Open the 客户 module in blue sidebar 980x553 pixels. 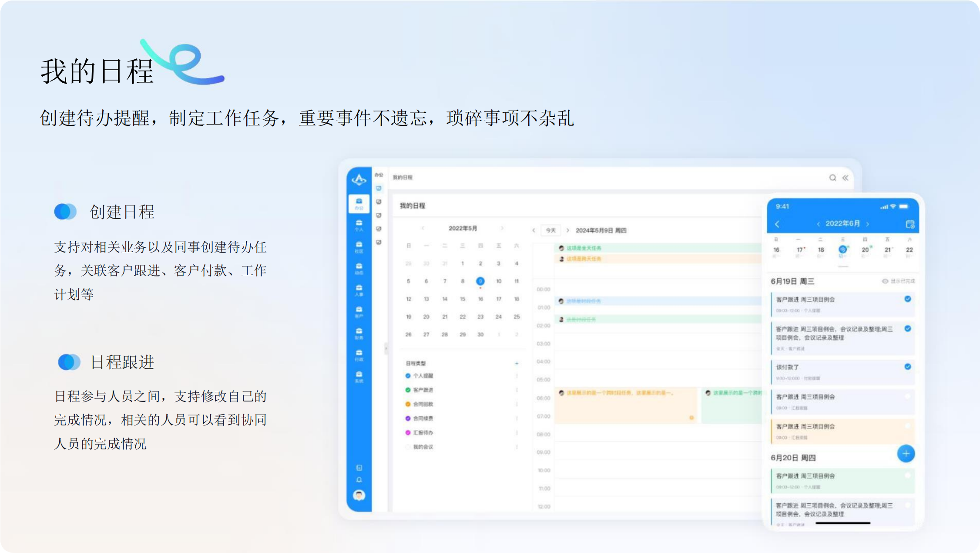click(359, 312)
